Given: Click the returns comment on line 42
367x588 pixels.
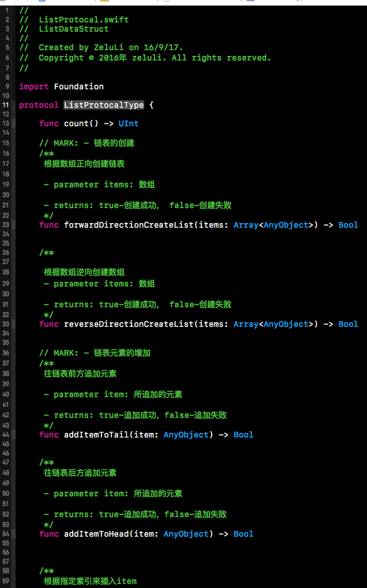Looking at the screenshot, I should coord(135,415).
